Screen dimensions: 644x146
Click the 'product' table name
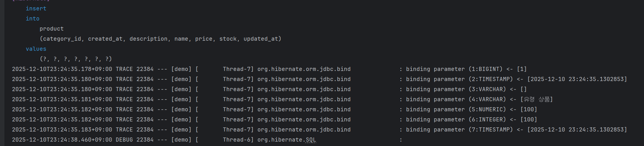coord(52,29)
